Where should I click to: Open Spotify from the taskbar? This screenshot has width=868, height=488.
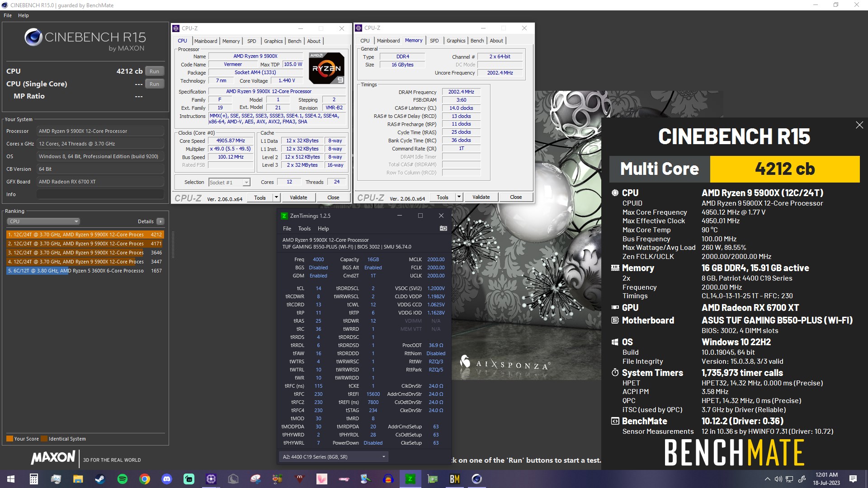point(122,479)
